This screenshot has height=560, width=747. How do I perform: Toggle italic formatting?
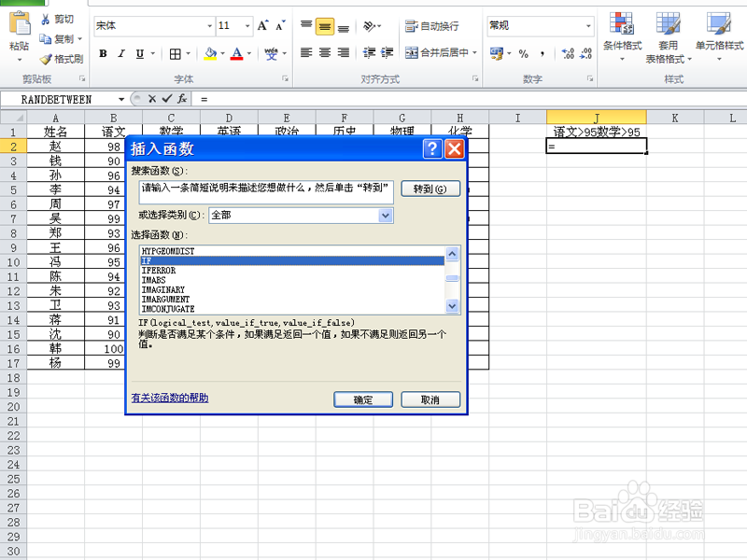[121, 53]
